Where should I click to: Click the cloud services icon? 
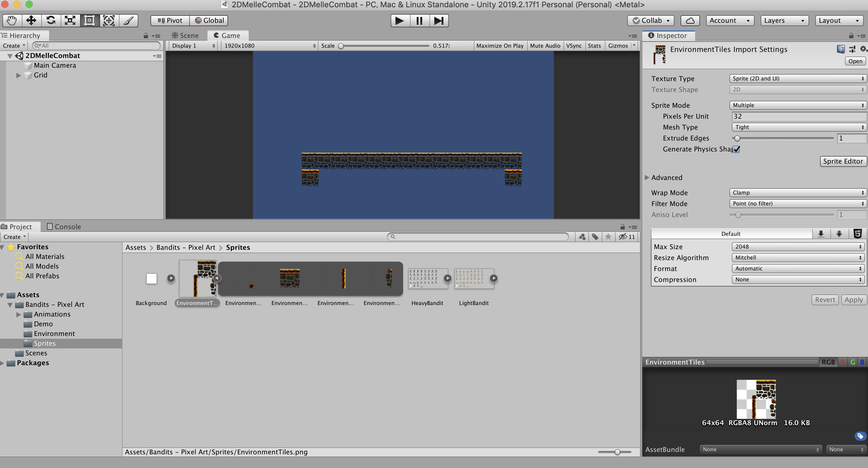(x=690, y=21)
